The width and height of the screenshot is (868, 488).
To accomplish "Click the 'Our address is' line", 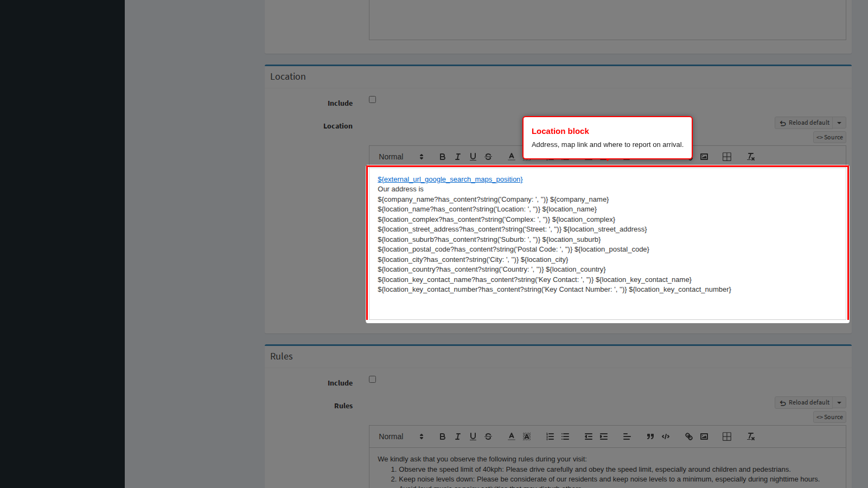I will click(400, 189).
